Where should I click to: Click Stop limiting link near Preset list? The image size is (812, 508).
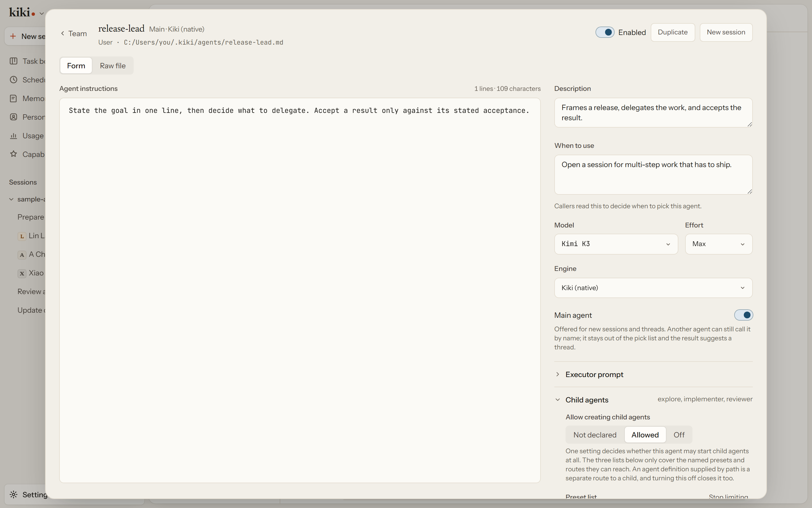pyautogui.click(x=729, y=496)
